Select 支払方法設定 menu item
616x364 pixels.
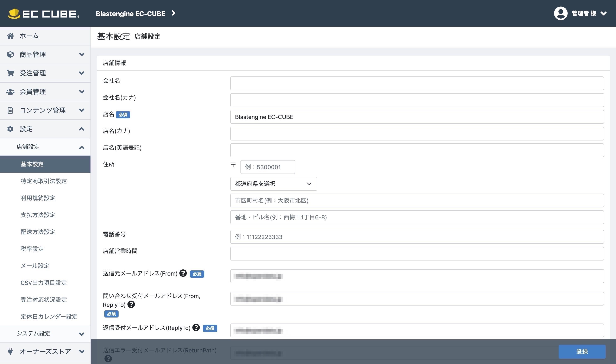pos(38,215)
